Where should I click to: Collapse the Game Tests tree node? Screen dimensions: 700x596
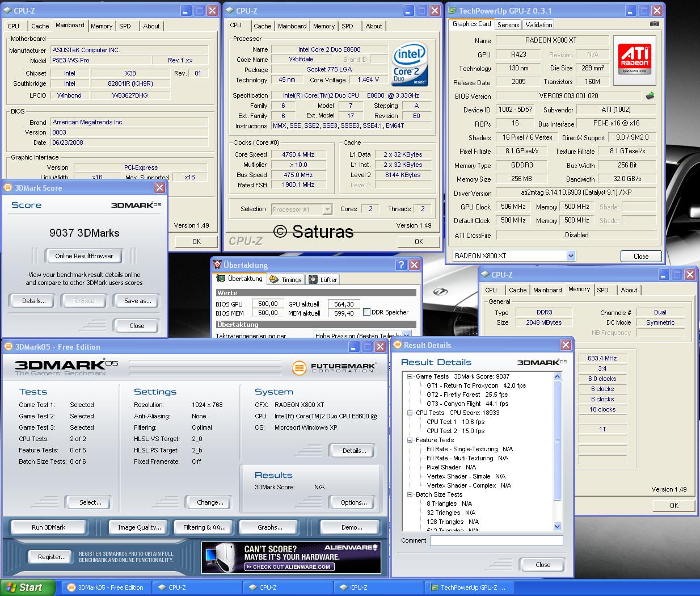click(x=410, y=376)
